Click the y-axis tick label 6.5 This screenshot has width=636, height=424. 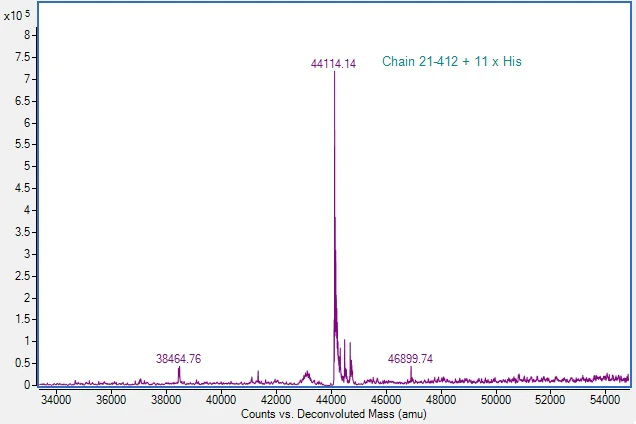[x=23, y=101]
